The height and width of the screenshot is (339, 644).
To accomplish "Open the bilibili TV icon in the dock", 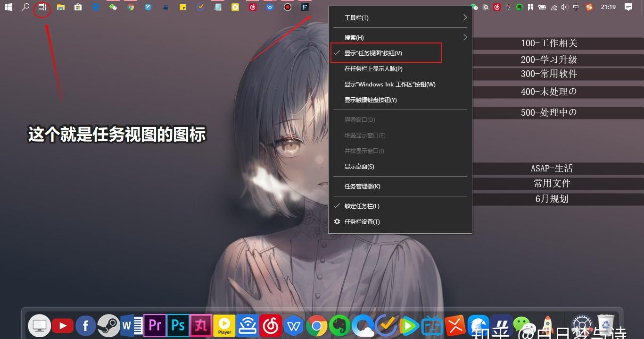I will point(432,326).
